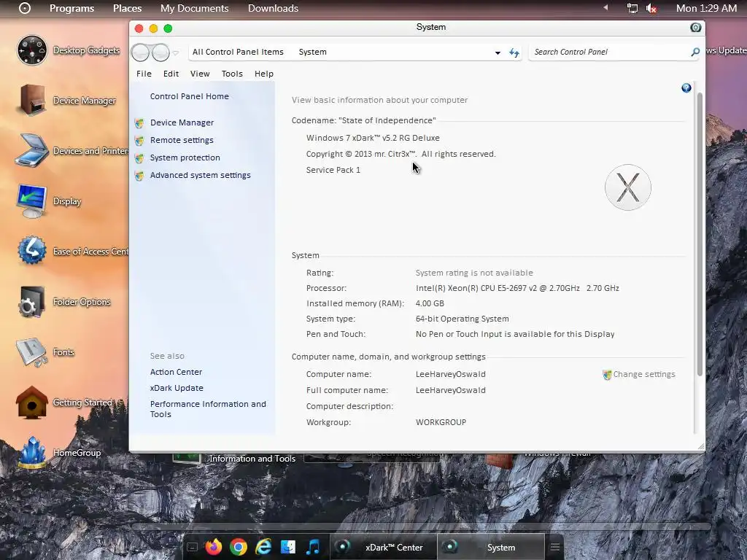This screenshot has width=747, height=560.
Task: Open the Places menu in top bar
Action: point(127,8)
